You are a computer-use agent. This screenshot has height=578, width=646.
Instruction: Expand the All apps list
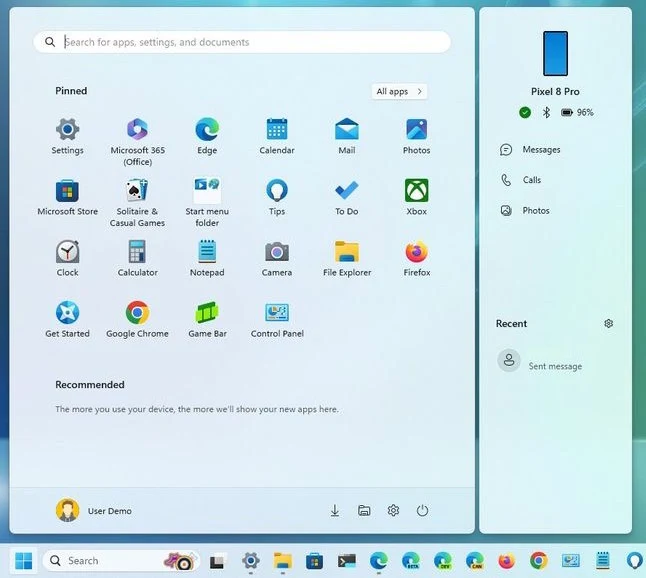click(399, 91)
